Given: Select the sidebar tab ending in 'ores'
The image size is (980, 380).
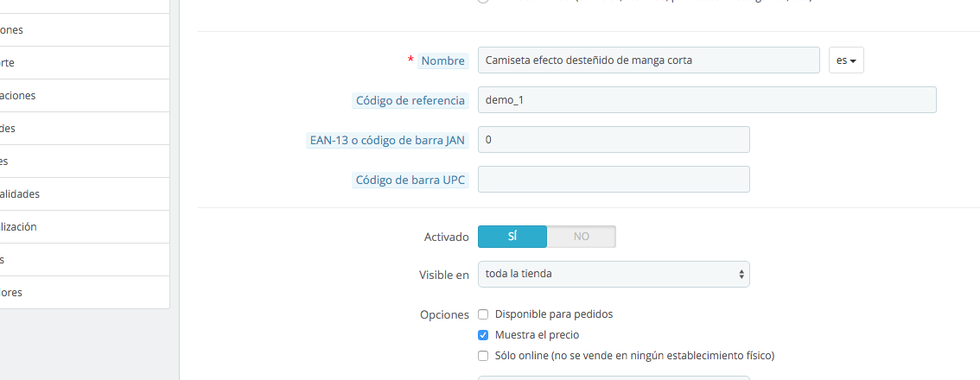Looking at the screenshot, I should [x=85, y=292].
